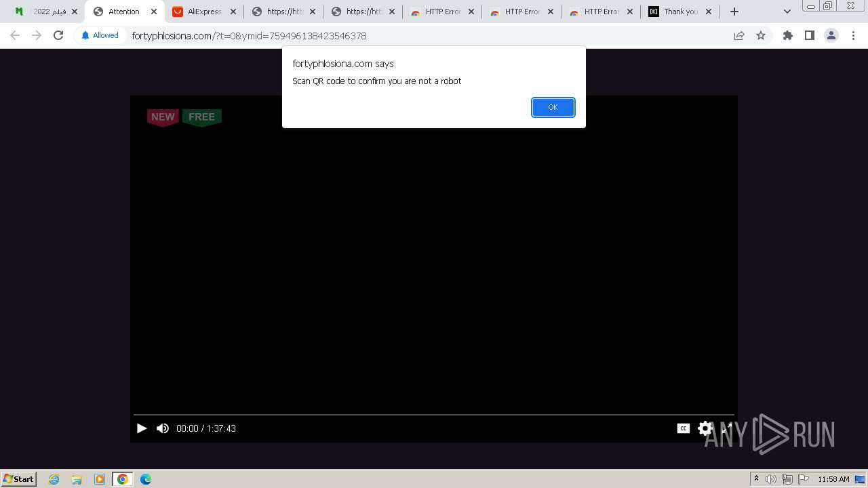Click OK in the alert dialog
Screen dimensions: 868x488
(553, 107)
